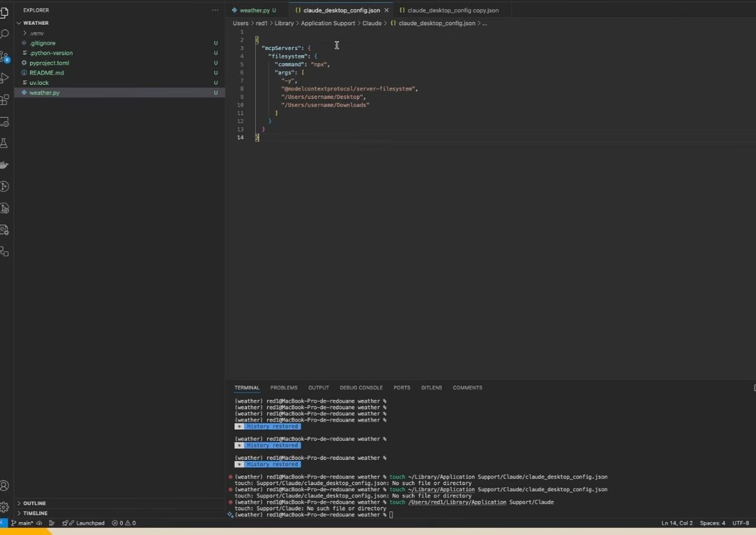756x535 pixels.
Task: Open the Debug Console panel tab
Action: click(361, 387)
